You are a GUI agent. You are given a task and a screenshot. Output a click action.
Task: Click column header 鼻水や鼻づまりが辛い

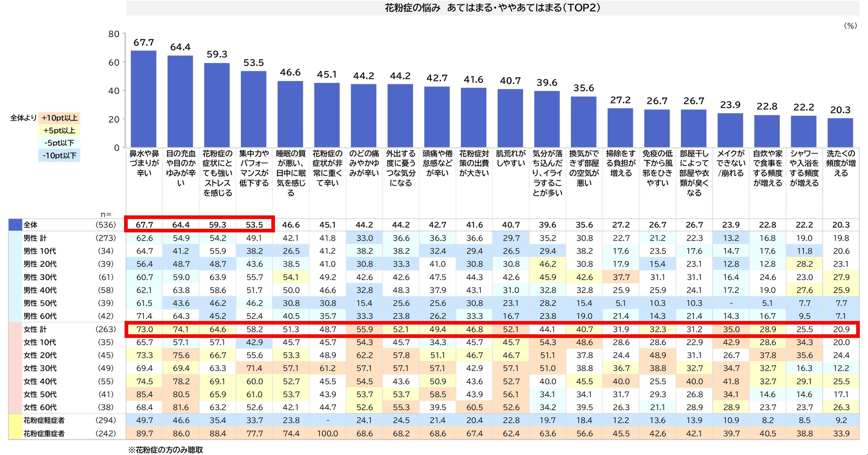[x=144, y=163]
